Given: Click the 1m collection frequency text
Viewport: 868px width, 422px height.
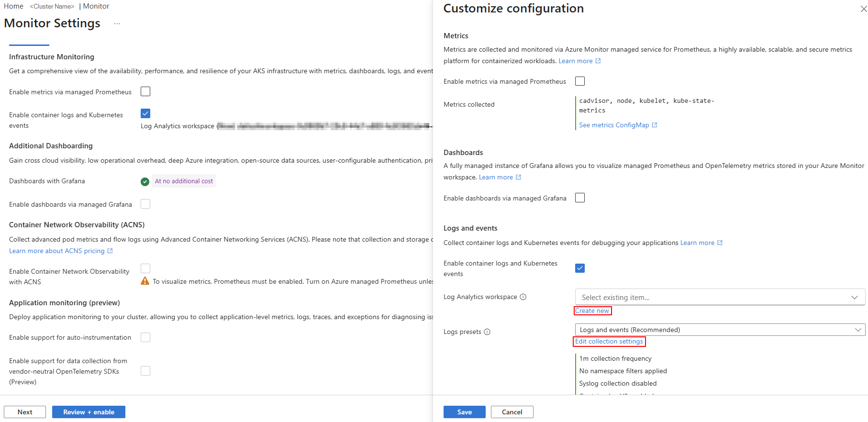Looking at the screenshot, I should [615, 358].
